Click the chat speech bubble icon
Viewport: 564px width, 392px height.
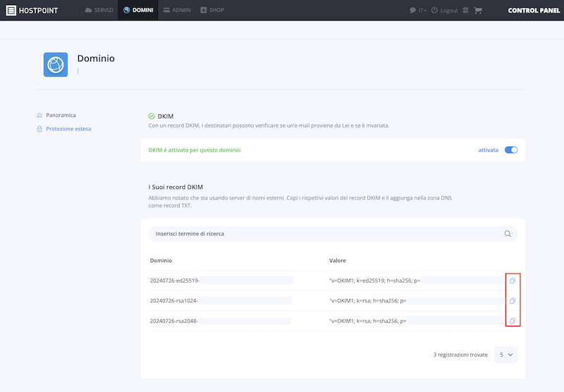412,11
